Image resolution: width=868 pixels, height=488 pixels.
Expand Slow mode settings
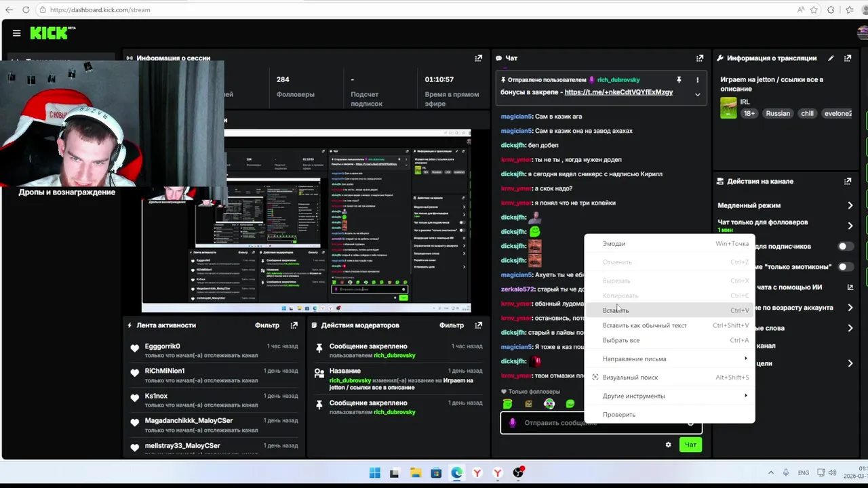click(850, 205)
